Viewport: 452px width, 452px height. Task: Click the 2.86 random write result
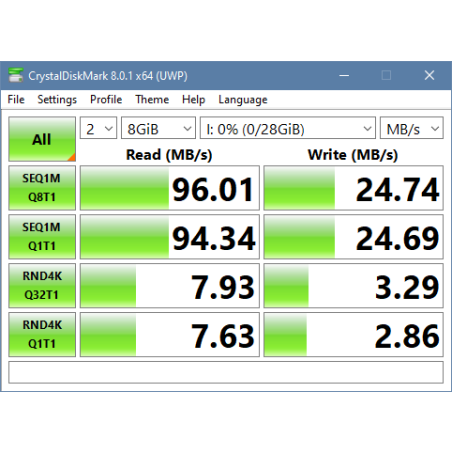click(x=353, y=334)
